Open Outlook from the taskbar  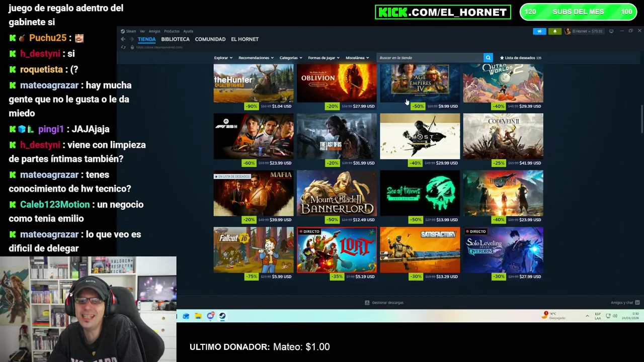coord(186,316)
